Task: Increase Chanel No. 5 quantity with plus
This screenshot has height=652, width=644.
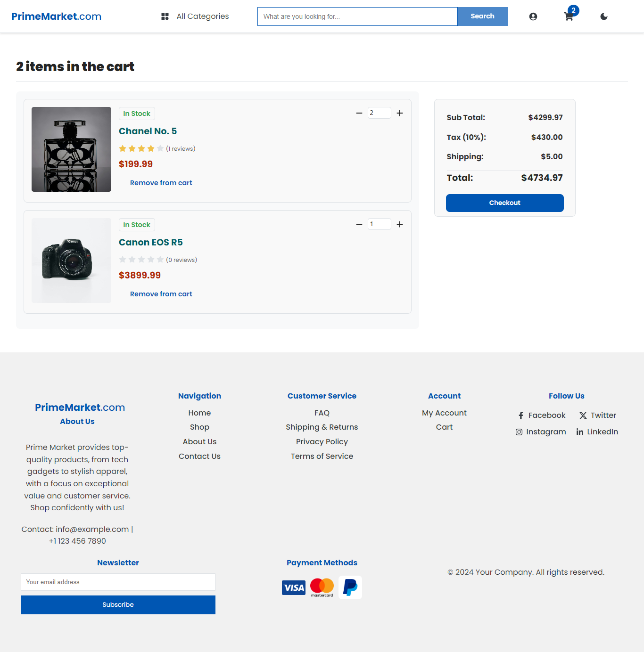Action: (x=399, y=113)
